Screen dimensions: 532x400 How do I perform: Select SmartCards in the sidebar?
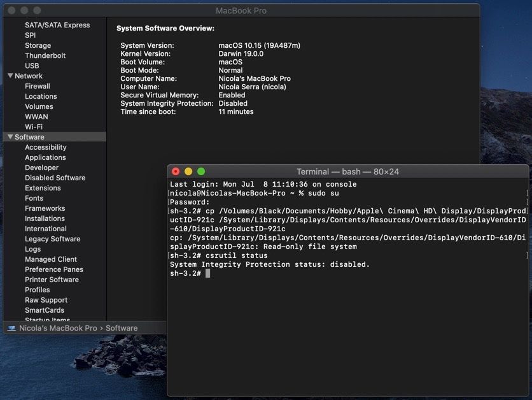pos(45,310)
